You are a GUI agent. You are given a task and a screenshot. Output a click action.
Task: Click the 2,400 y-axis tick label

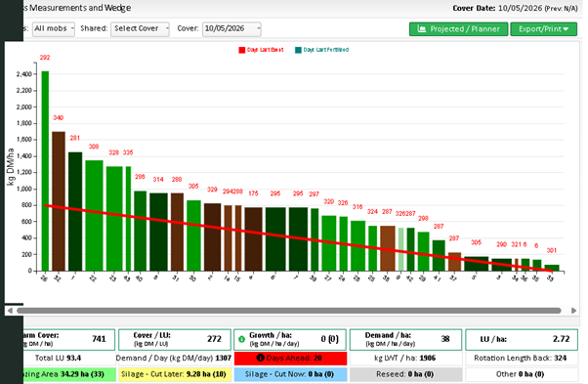[x=24, y=74]
